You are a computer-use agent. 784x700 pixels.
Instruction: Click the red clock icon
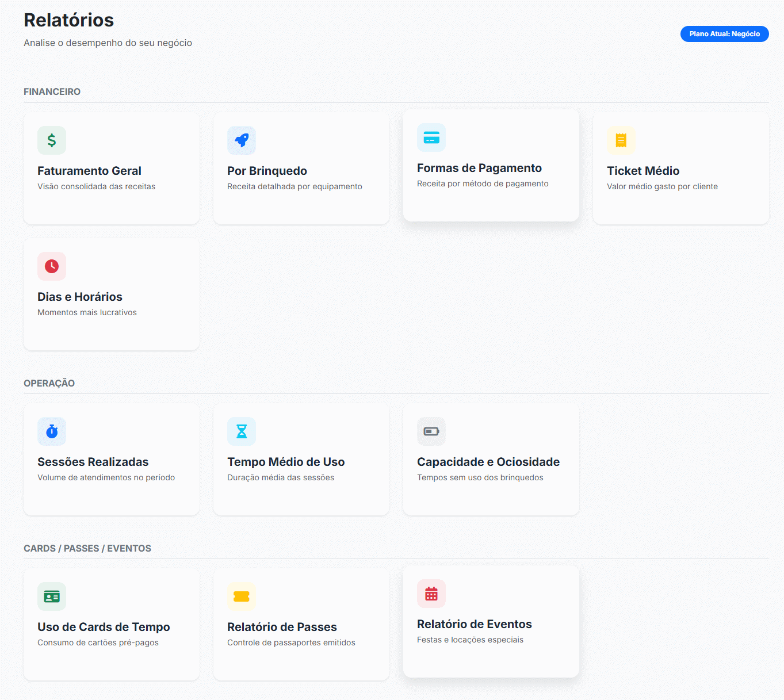coord(52,266)
